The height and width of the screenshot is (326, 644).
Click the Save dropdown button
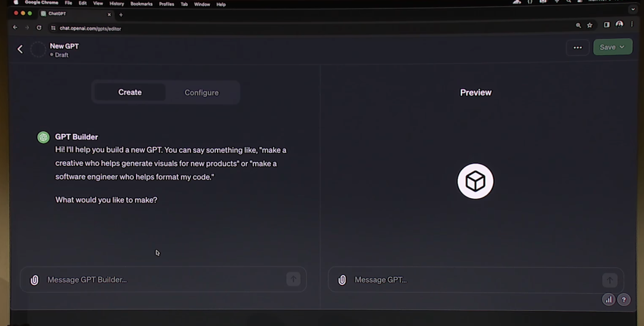tap(612, 47)
